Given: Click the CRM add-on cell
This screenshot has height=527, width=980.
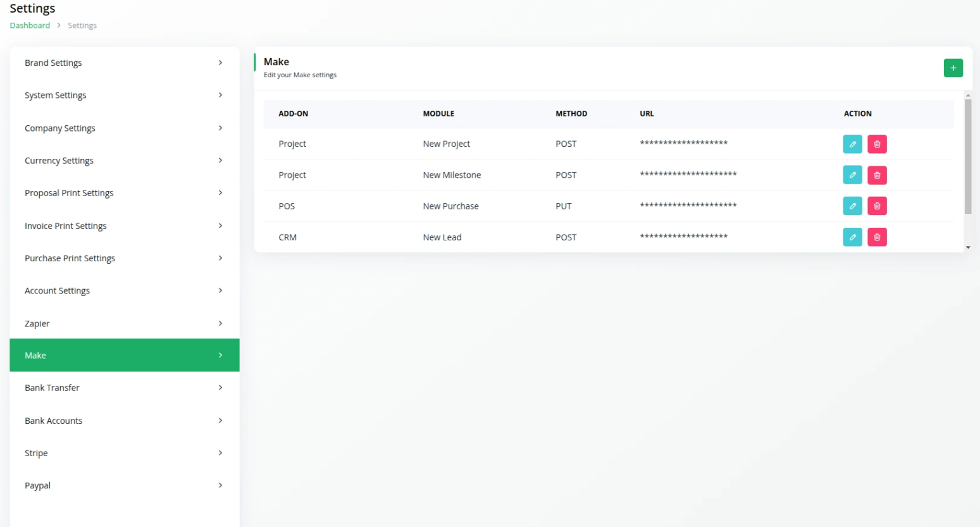Looking at the screenshot, I should (288, 237).
